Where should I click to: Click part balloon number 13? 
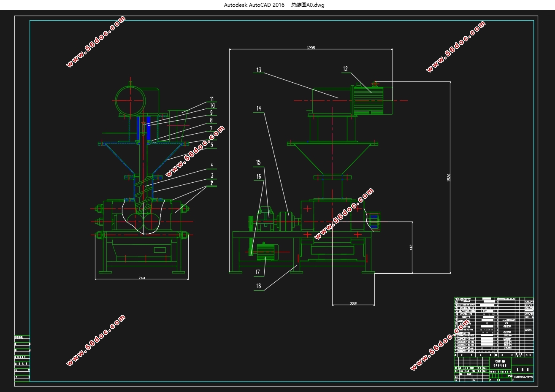pos(259,70)
